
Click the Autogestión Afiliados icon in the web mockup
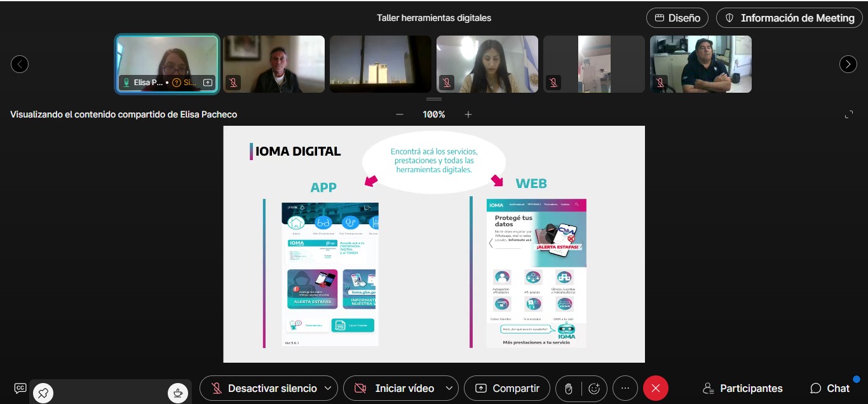502,277
